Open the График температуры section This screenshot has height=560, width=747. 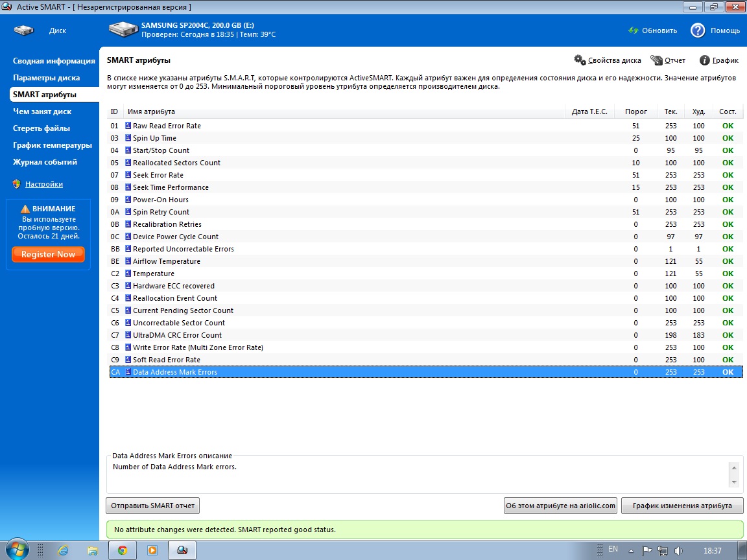53,145
